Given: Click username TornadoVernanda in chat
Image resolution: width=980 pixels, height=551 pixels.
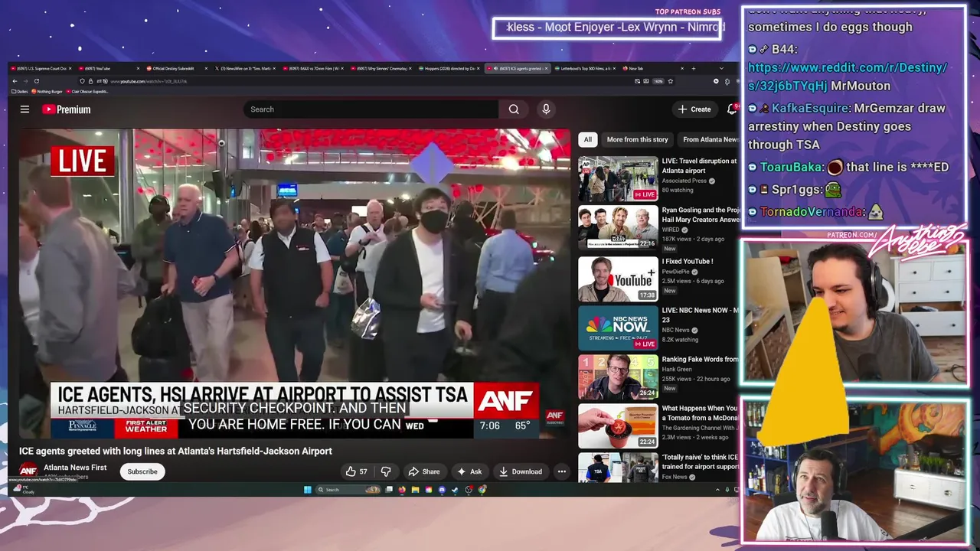Looking at the screenshot, I should (x=812, y=212).
